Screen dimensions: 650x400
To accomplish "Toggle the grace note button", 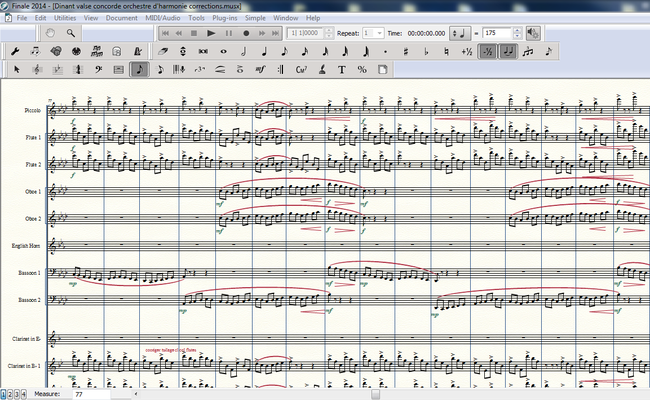I will click(x=548, y=51).
